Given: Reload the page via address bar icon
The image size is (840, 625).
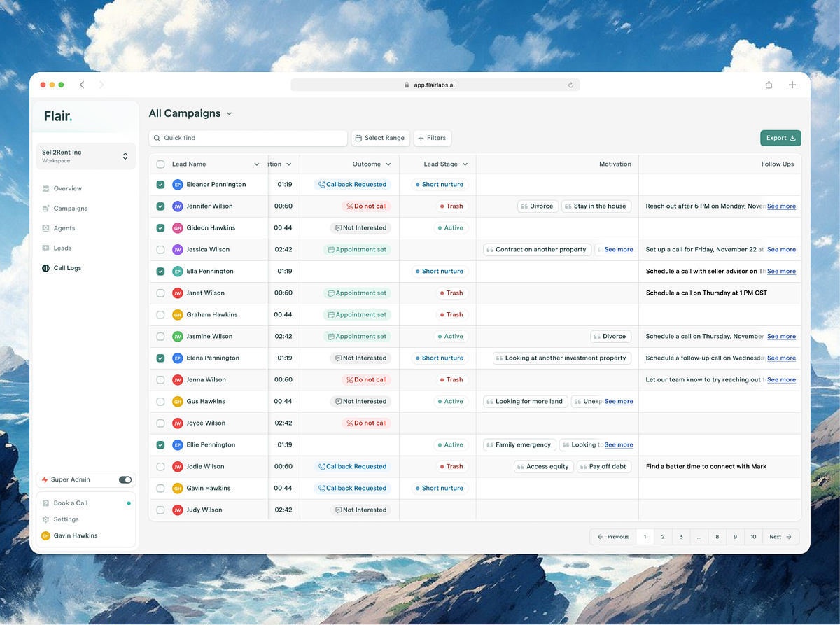Looking at the screenshot, I should (x=570, y=85).
